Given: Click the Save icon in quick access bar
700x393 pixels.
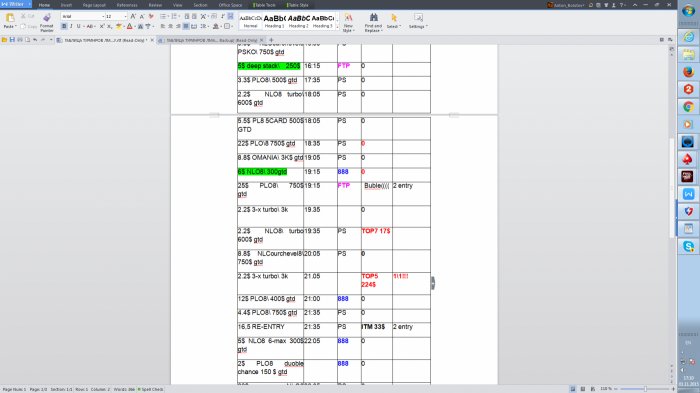Looking at the screenshot, I should (x=12, y=40).
